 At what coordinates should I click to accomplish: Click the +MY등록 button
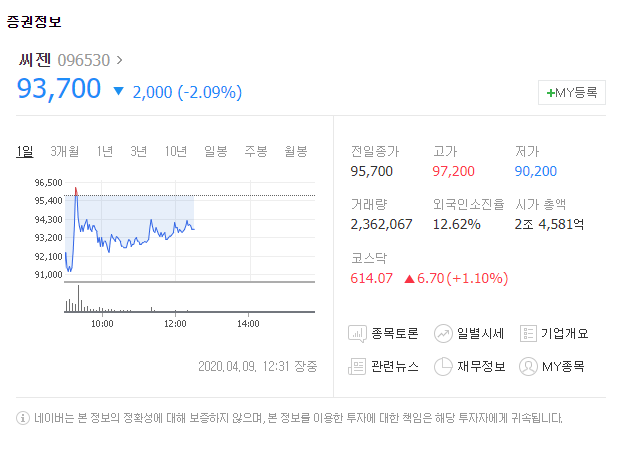(572, 93)
